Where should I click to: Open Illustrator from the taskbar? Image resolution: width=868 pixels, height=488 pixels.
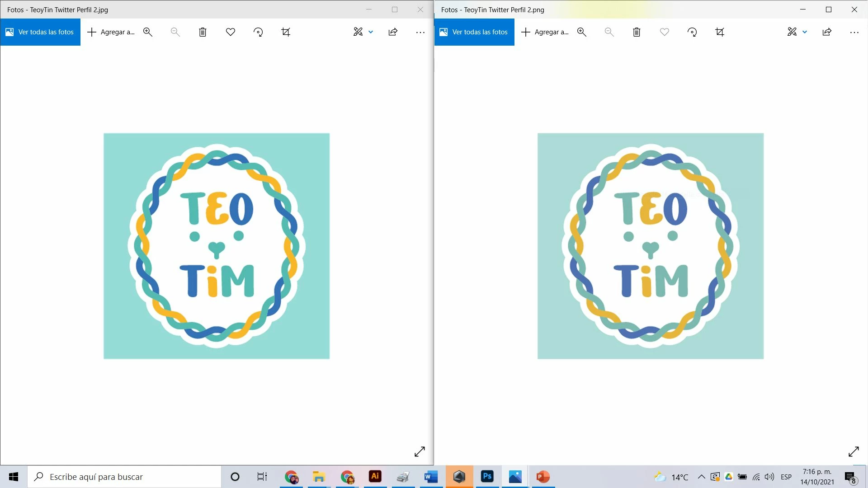pos(375,477)
